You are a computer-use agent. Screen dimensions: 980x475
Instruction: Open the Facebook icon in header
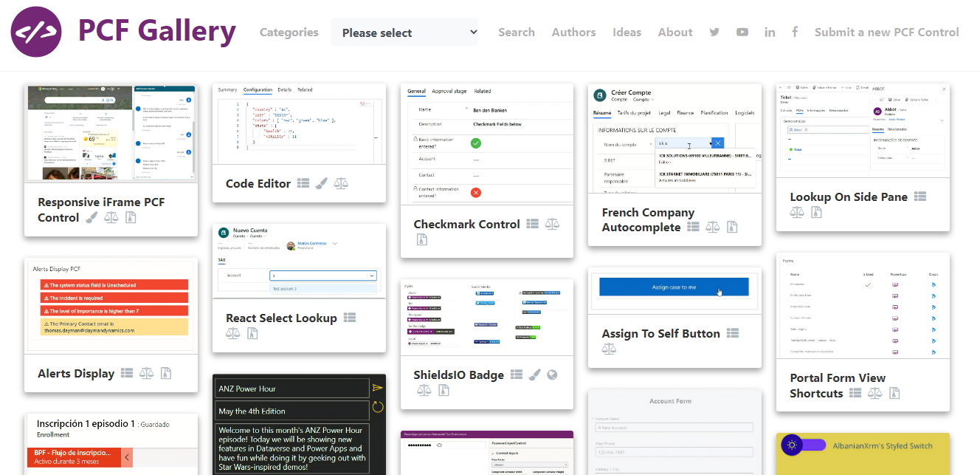(795, 32)
